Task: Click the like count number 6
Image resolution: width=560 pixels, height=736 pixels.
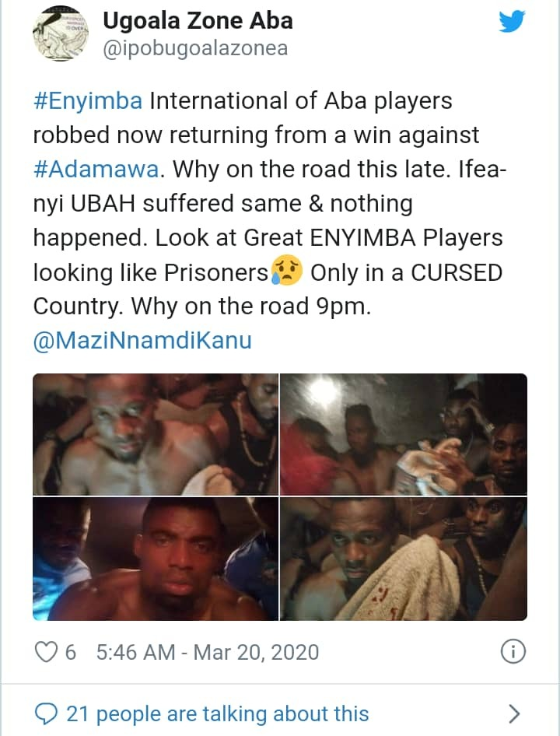Action: (x=70, y=653)
